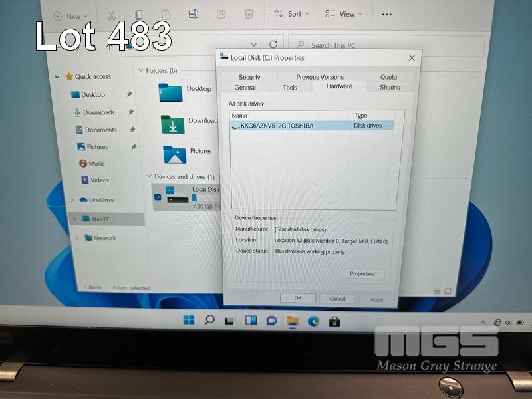Open the Windows Start menu
The height and width of the screenshot is (399, 532).
click(189, 321)
